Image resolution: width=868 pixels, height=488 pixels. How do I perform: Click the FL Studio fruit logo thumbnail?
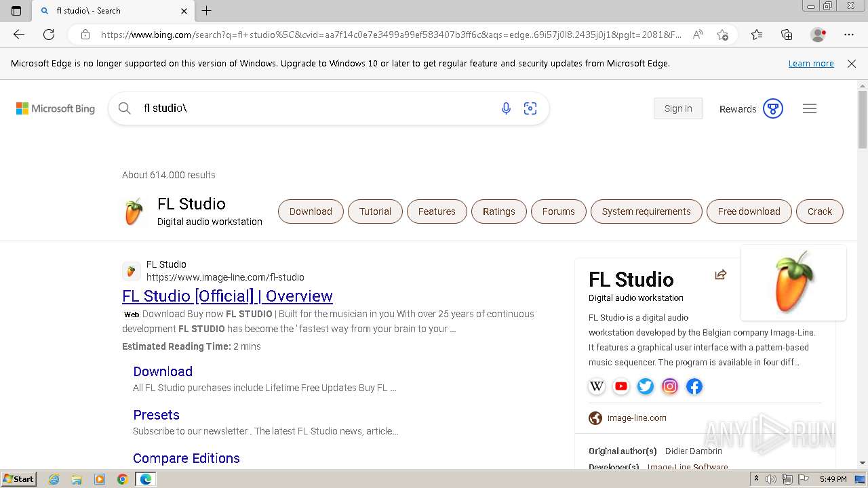tap(793, 282)
